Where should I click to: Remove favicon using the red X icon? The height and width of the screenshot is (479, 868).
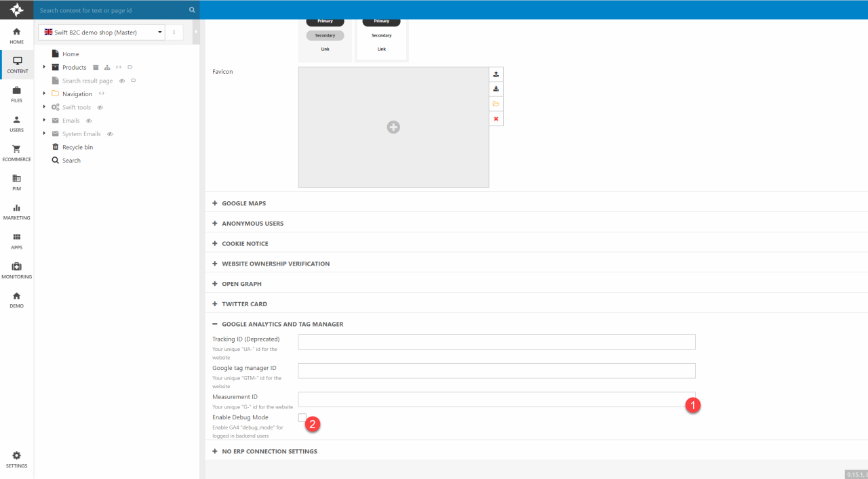496,119
